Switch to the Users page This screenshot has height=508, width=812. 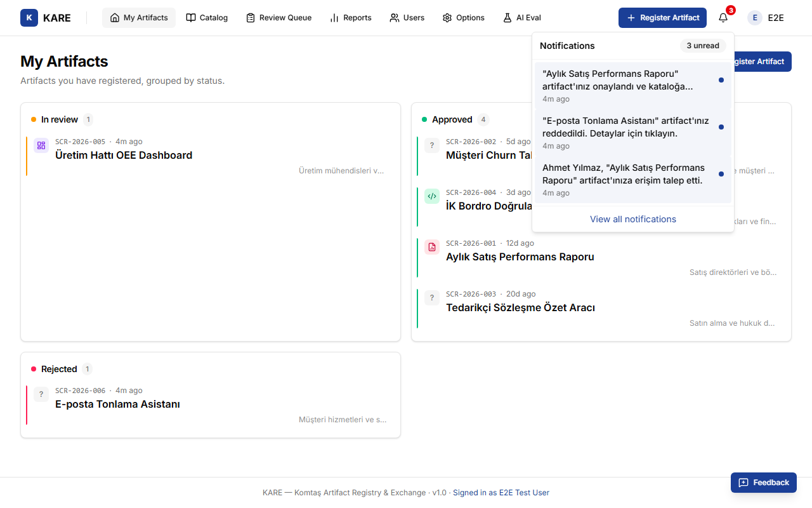(x=407, y=18)
